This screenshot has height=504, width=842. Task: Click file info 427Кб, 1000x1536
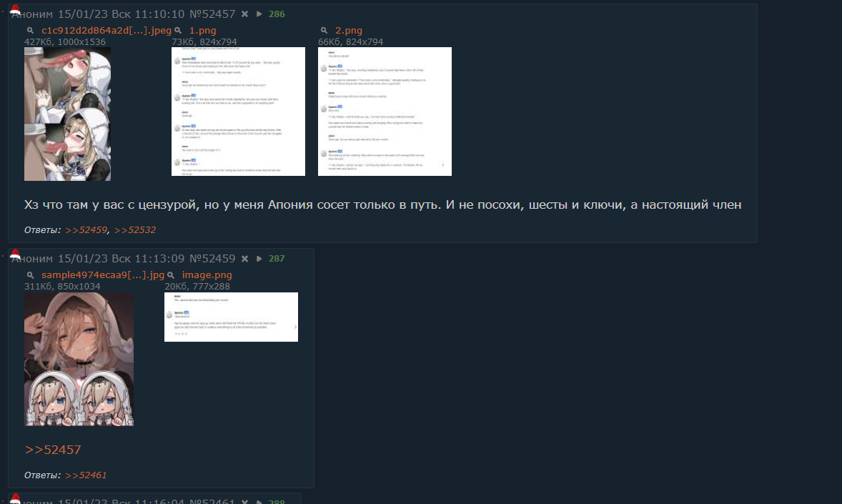pyautogui.click(x=65, y=42)
